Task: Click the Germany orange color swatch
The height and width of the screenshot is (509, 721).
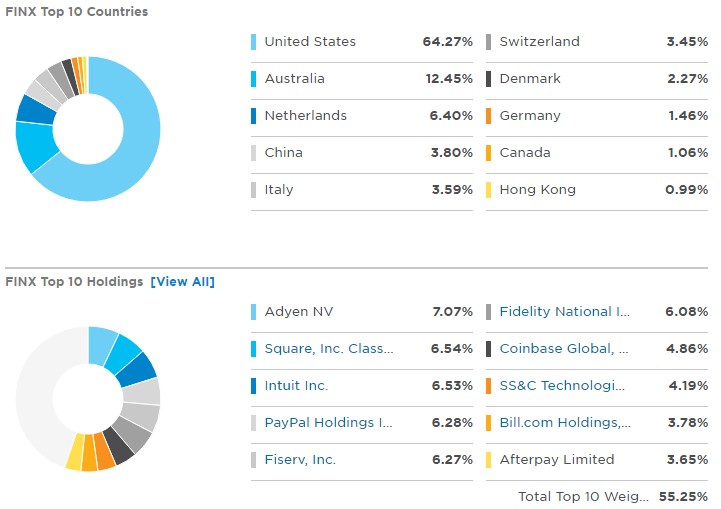Action: click(x=488, y=116)
